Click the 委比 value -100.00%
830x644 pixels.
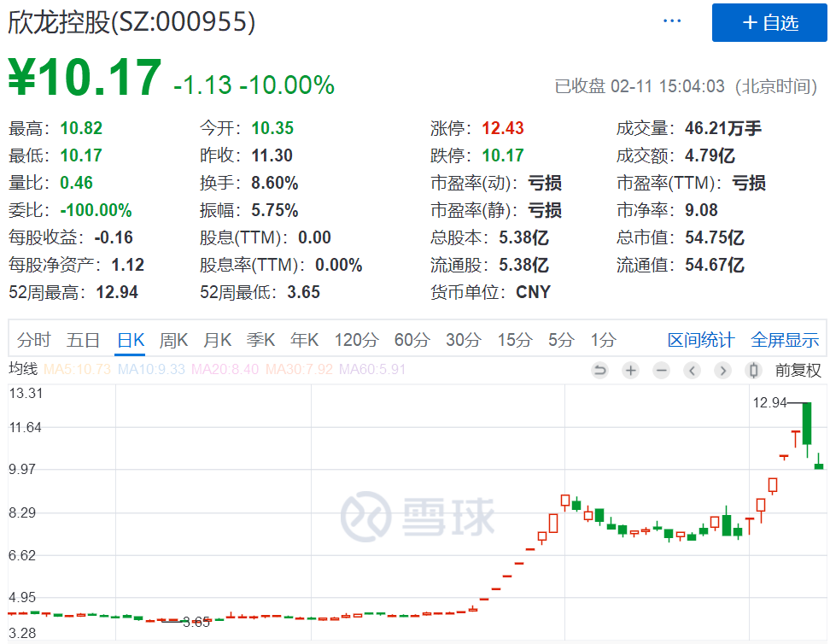pos(96,210)
